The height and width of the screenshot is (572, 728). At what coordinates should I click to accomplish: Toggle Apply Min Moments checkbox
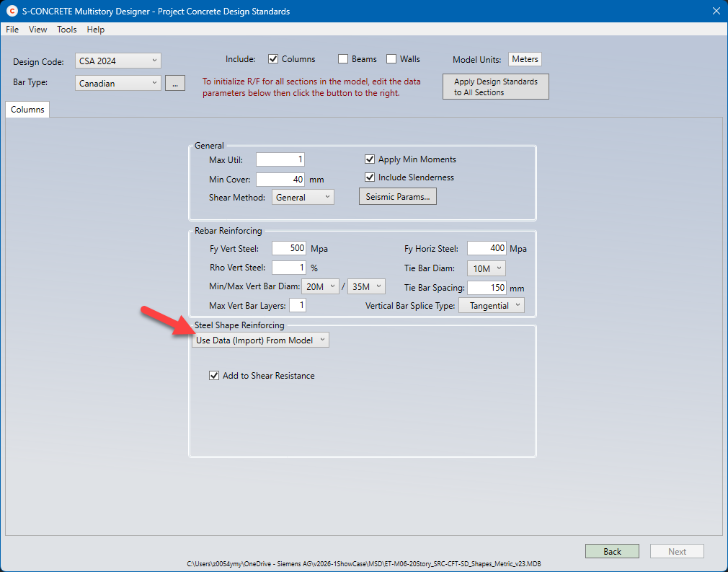click(370, 159)
